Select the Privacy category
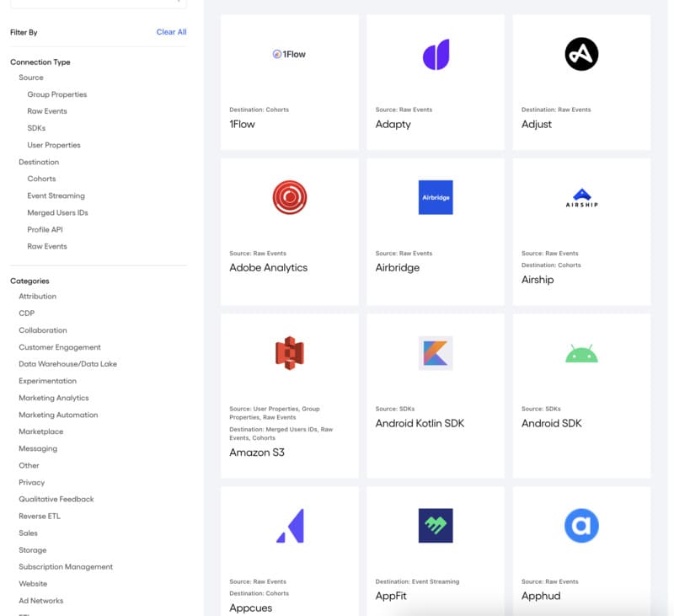674x616 pixels. [31, 482]
